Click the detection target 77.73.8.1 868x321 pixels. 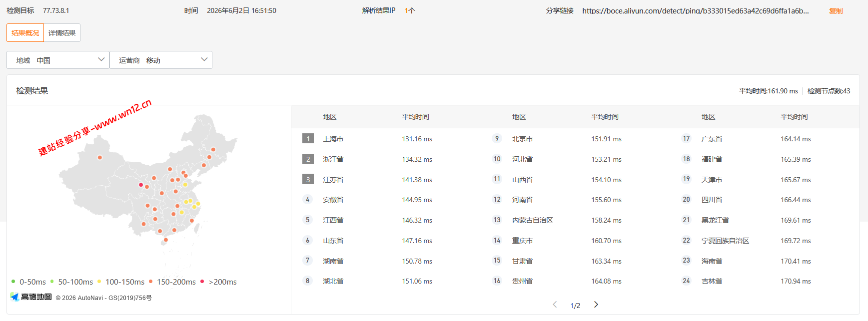56,10
